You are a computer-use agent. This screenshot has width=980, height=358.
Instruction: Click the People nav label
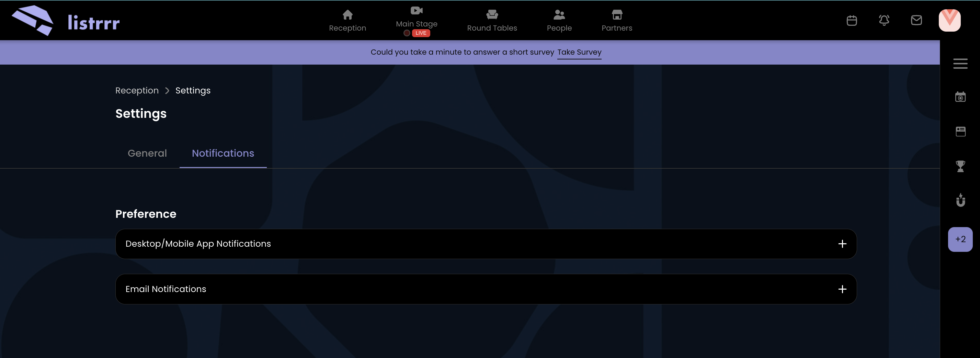(559, 28)
